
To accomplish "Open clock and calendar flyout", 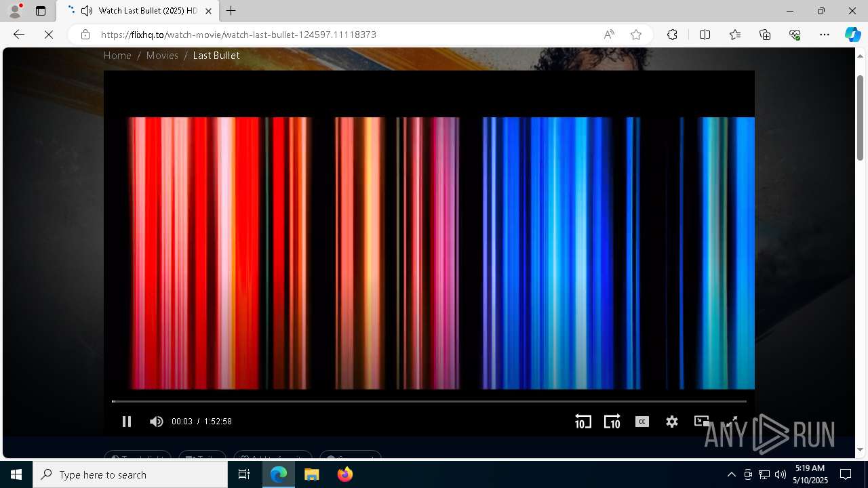I will tap(811, 474).
